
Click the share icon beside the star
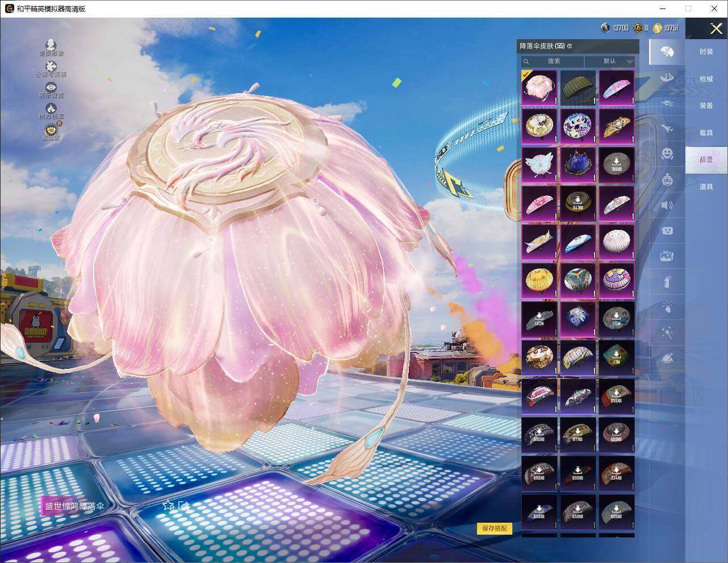(x=183, y=505)
